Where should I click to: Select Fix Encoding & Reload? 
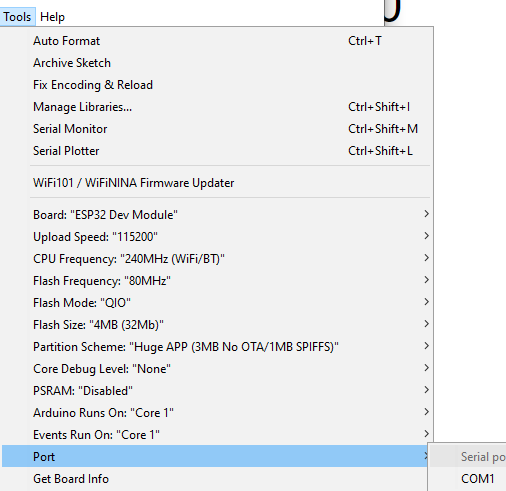pyautogui.click(x=216, y=85)
